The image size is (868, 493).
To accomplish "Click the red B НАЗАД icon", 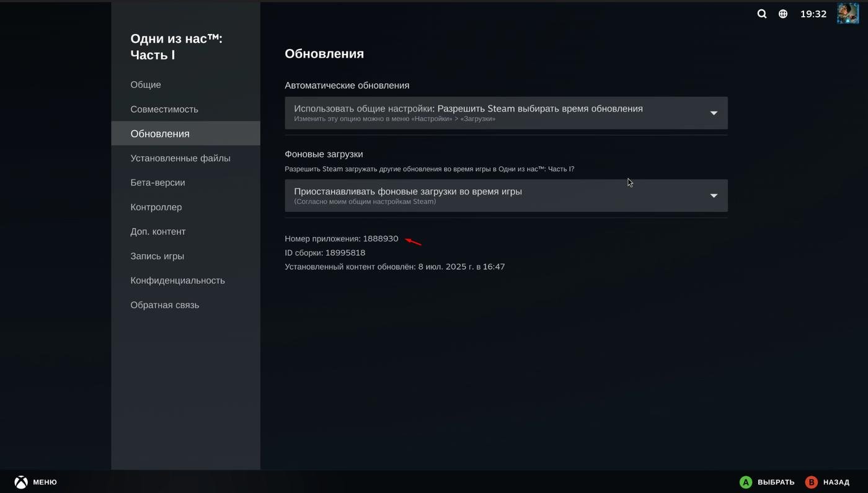I will (x=811, y=482).
